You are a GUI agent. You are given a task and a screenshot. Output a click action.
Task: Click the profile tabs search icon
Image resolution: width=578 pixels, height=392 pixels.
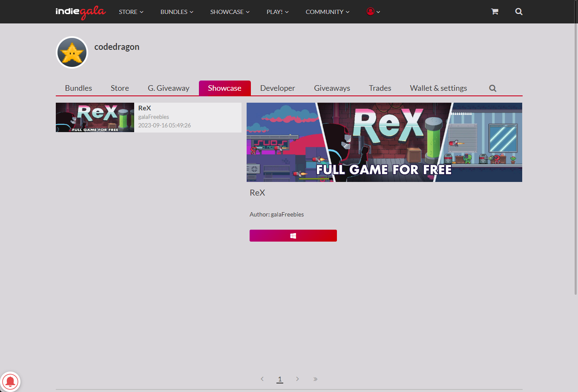pyautogui.click(x=493, y=88)
